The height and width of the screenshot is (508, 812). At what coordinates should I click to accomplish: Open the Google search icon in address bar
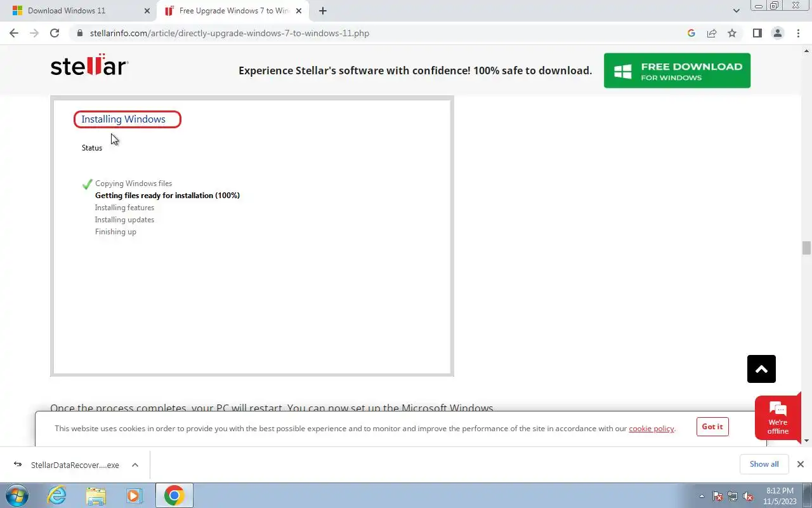[691, 33]
